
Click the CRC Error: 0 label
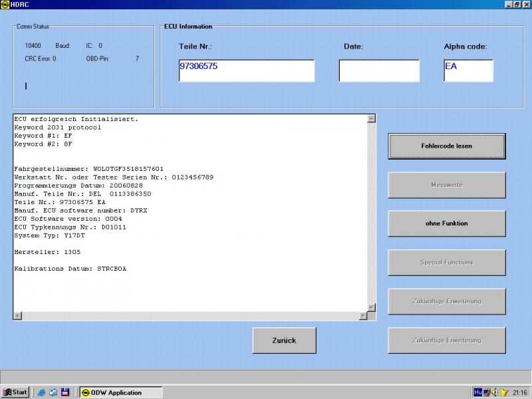pos(41,59)
